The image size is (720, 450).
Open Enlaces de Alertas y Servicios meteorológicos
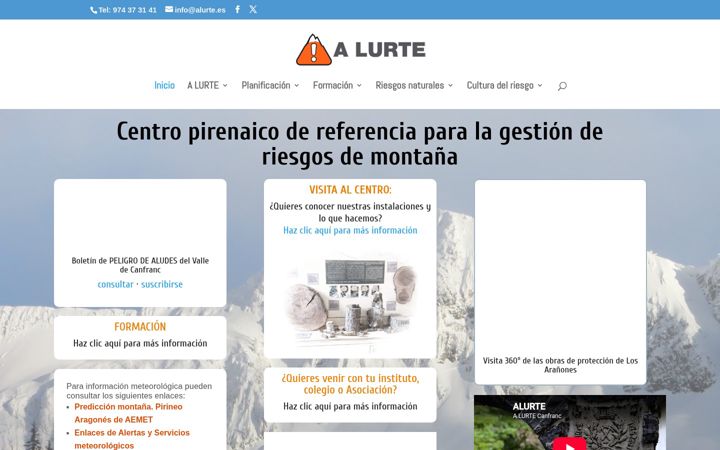[132, 439]
